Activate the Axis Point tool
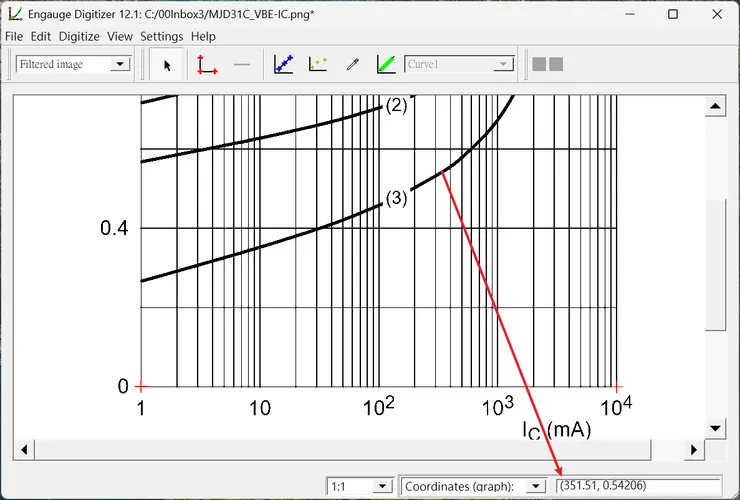 207,65
